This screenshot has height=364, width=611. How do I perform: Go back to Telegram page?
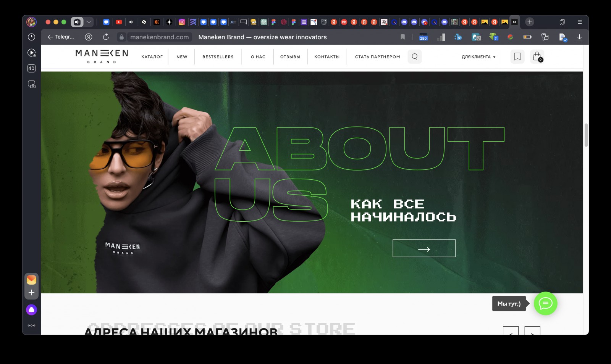coord(61,37)
